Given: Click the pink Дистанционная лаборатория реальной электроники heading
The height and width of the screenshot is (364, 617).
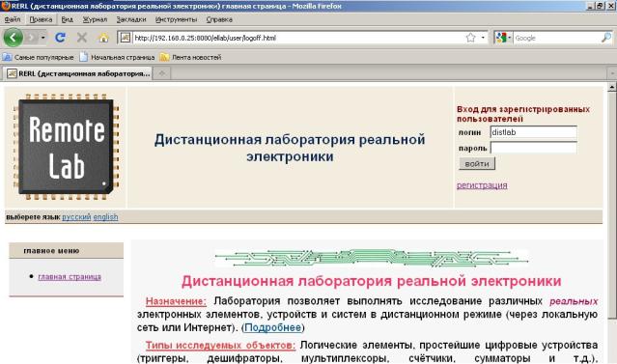Looking at the screenshot, I should click(x=371, y=281).
